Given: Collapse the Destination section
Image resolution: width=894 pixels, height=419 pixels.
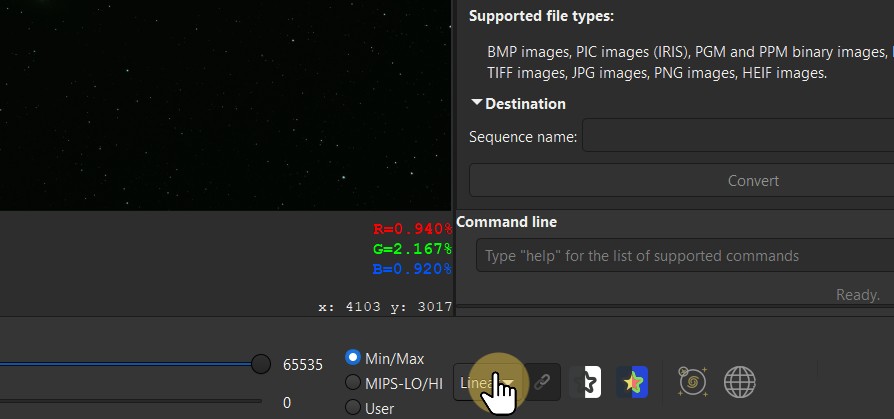Looking at the screenshot, I should coord(478,103).
